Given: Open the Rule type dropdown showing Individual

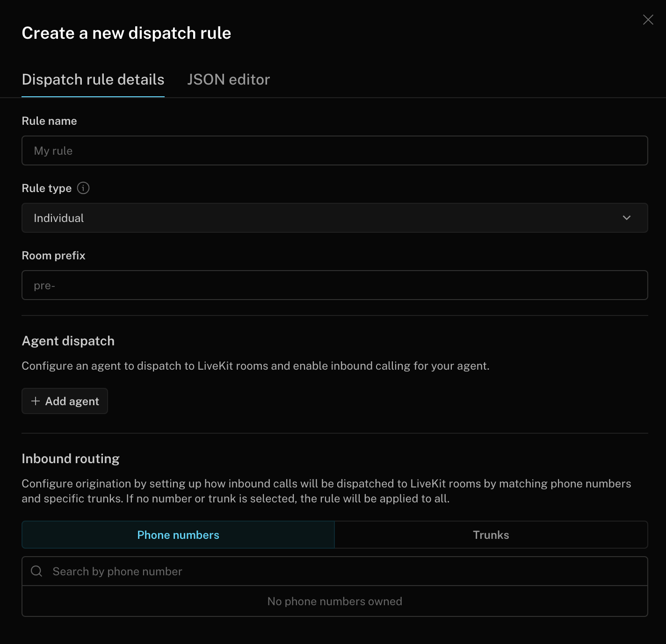Looking at the screenshot, I should pos(334,218).
